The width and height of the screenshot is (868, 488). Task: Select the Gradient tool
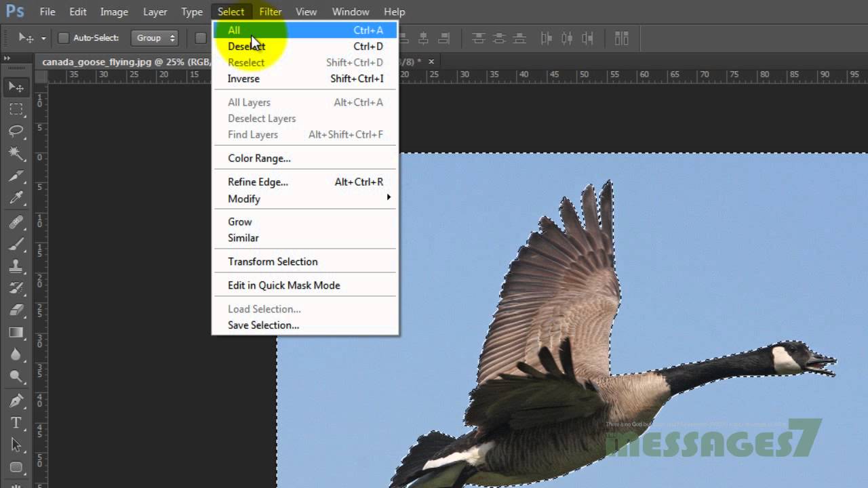(16, 333)
